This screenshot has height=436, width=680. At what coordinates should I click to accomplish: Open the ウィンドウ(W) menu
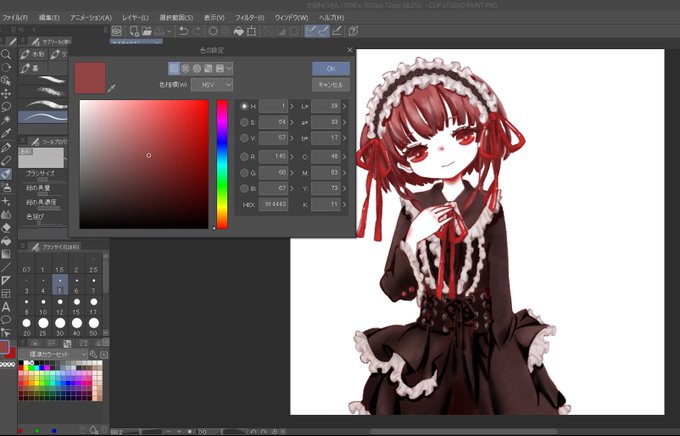pos(291,18)
